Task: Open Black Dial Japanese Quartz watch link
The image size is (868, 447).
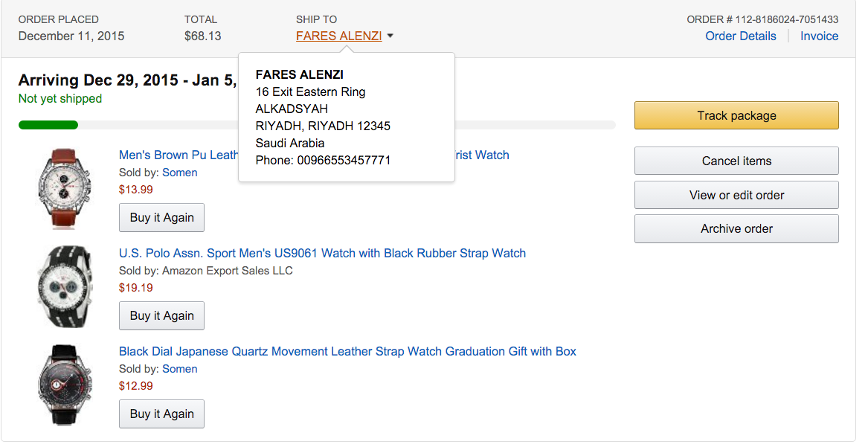Action: [347, 352]
